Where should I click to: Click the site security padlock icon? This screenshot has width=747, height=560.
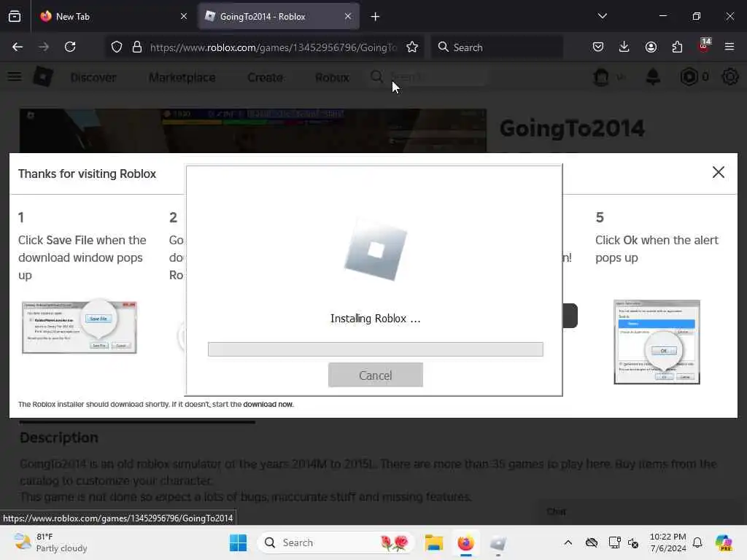pyautogui.click(x=137, y=47)
